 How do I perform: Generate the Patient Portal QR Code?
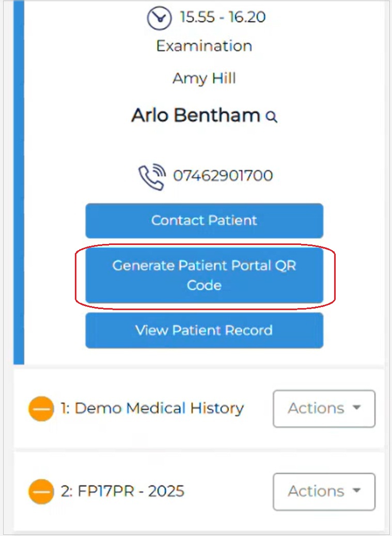click(205, 275)
